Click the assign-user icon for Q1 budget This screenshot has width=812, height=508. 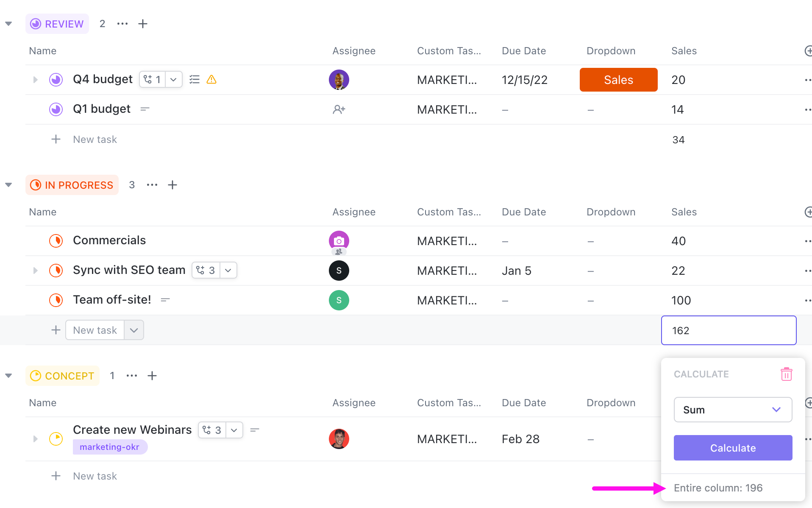click(x=339, y=109)
